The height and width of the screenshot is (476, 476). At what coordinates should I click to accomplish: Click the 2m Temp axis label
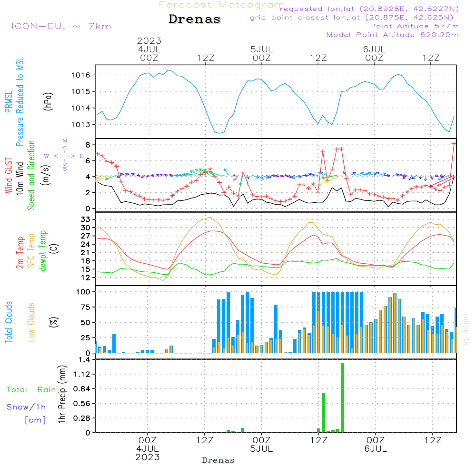point(20,251)
